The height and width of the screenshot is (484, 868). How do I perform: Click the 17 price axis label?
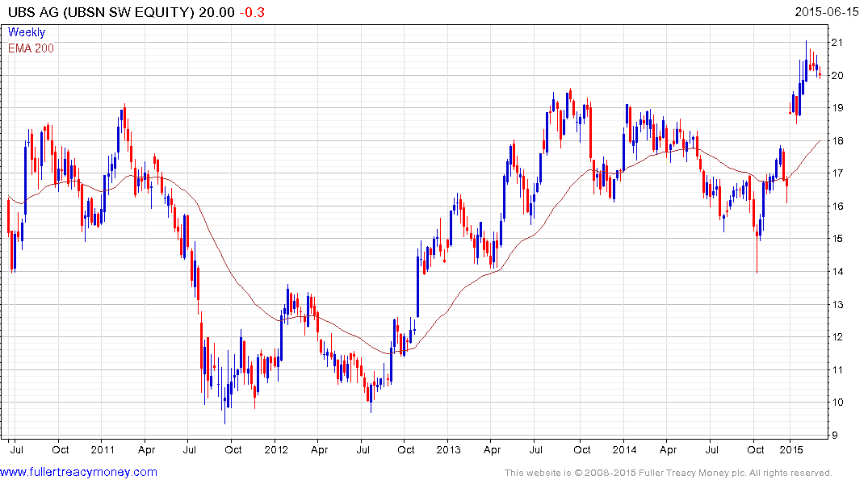[x=837, y=173]
